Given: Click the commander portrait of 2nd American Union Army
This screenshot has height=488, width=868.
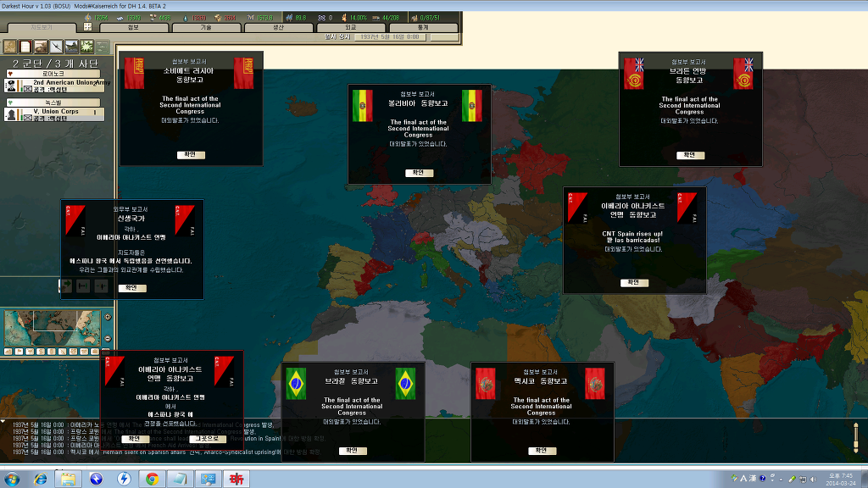Looking at the screenshot, I should (10, 86).
